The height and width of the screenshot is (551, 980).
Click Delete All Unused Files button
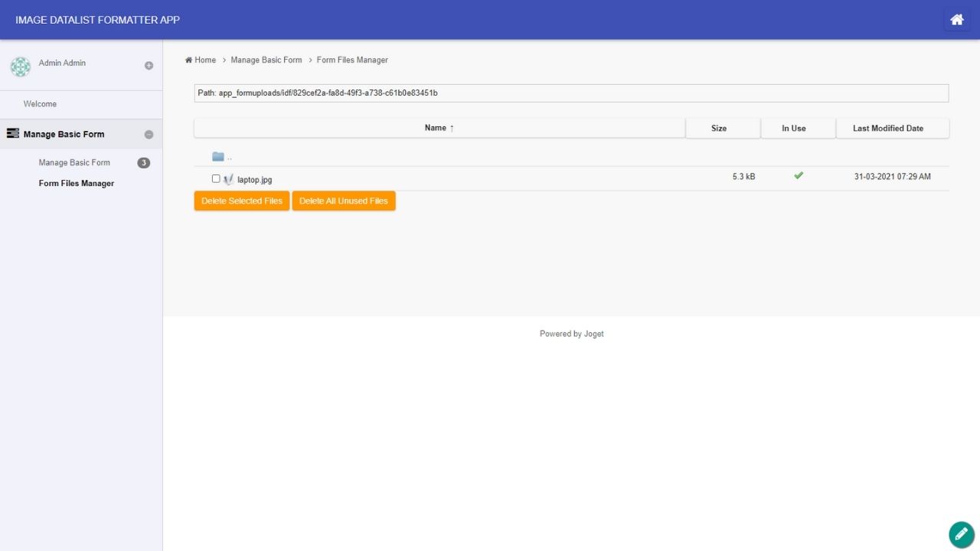click(x=344, y=201)
